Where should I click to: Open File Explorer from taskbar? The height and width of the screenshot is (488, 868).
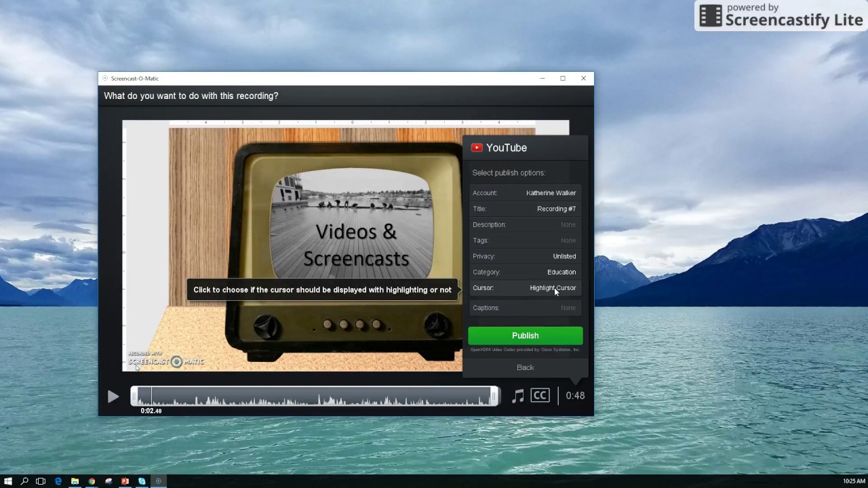coord(75,481)
